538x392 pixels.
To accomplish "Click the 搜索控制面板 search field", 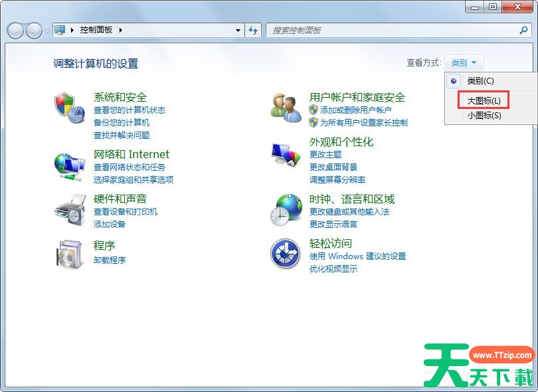I will coord(392,30).
